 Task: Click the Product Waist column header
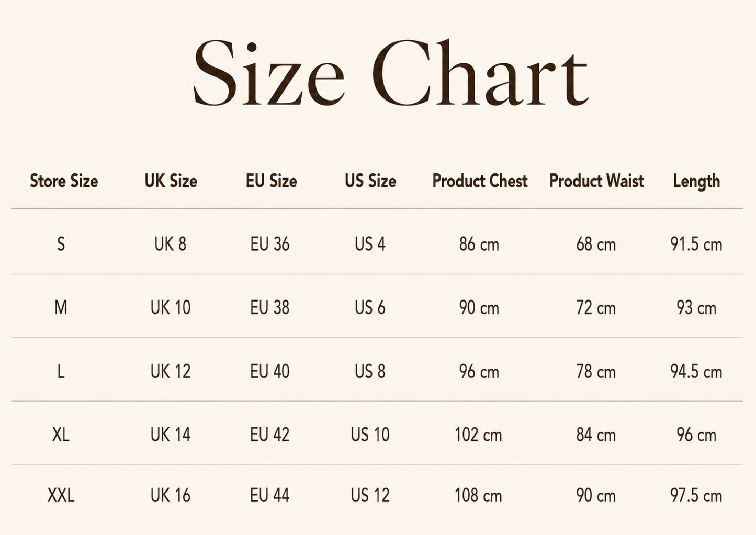point(596,181)
